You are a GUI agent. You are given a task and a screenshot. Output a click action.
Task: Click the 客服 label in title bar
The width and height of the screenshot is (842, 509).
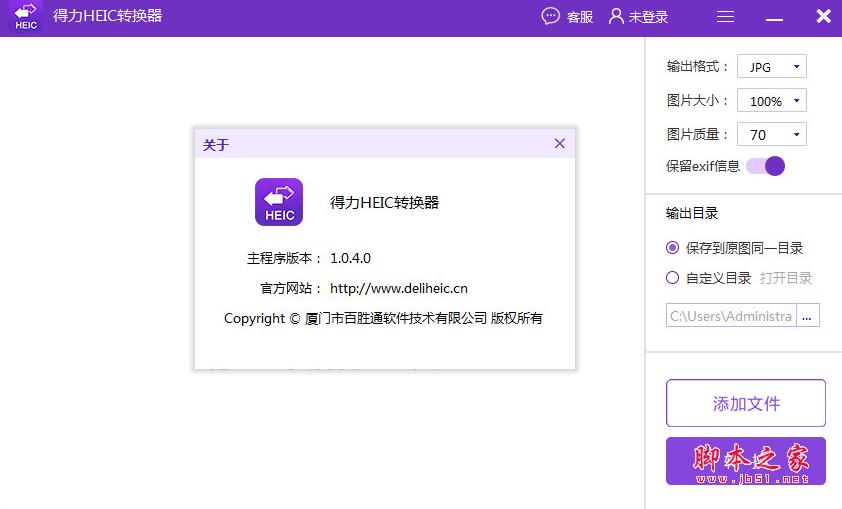[579, 17]
